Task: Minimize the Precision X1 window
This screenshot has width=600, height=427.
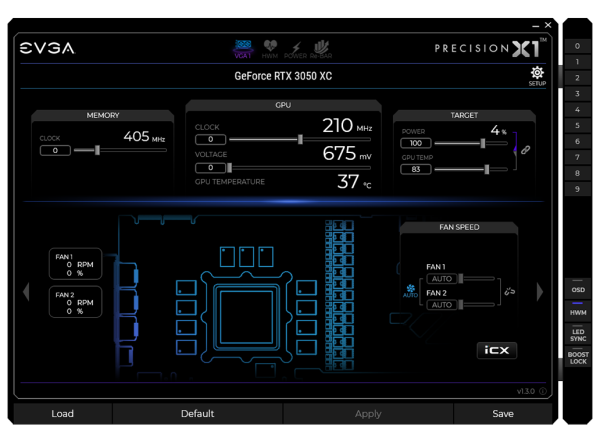Action: pyautogui.click(x=535, y=25)
